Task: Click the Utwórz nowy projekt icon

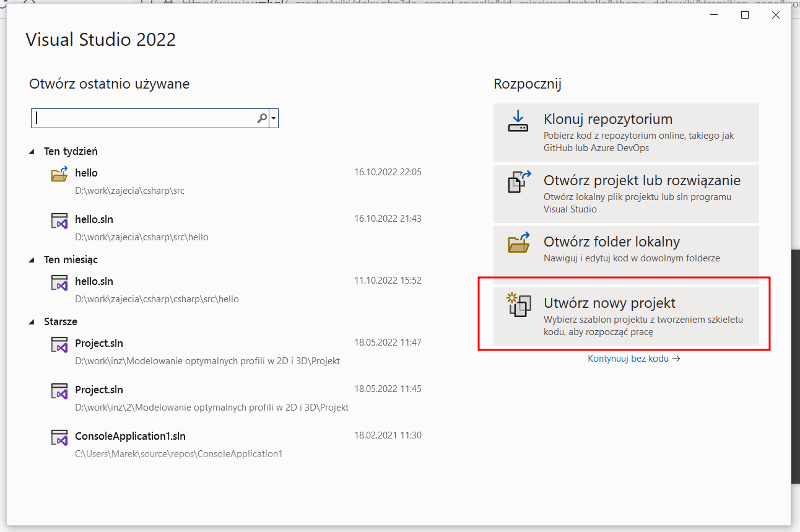Action: (x=519, y=305)
